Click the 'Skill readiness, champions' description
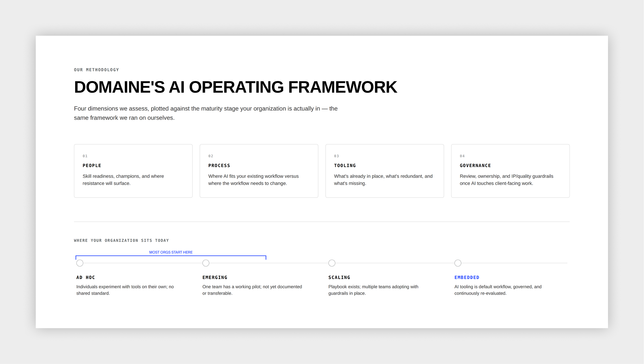644x364 pixels. (123, 180)
